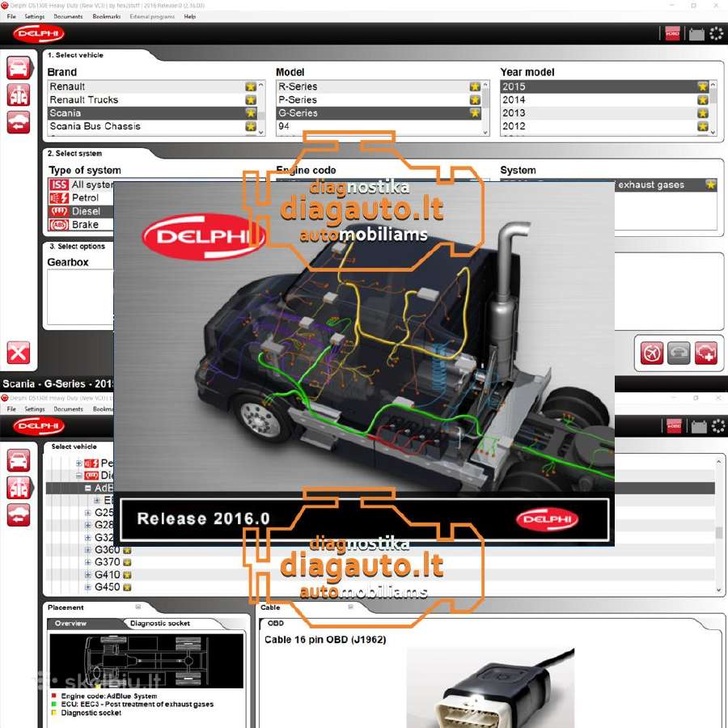Open the eOBD icon in top window header
728x728 pixels.
tap(672, 33)
